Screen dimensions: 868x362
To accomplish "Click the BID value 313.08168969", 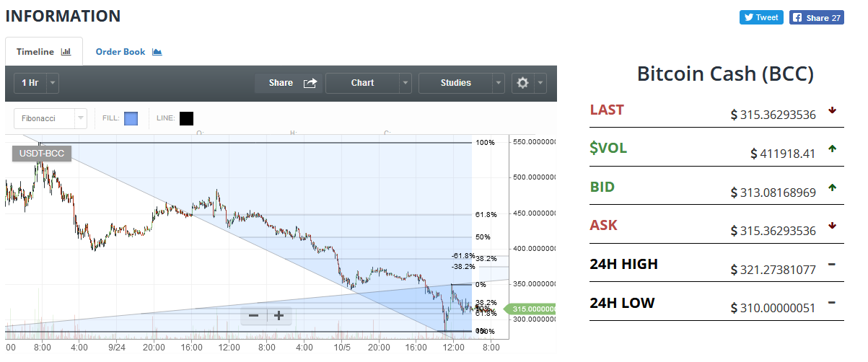I will point(773,192).
